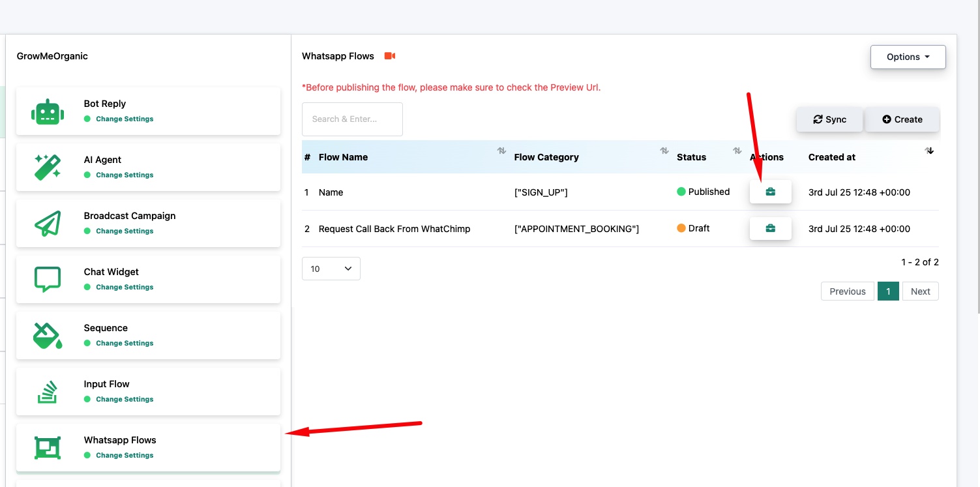
Task: Click the AI Agent magic wand icon
Action: pos(48,168)
